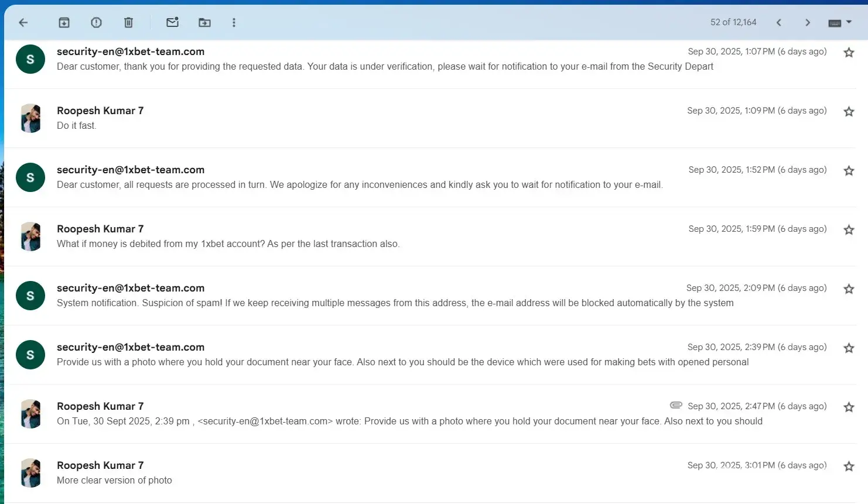The width and height of the screenshot is (868, 504).
Task: Expand the 'Provide us with a photo' message
Action: [402, 362]
